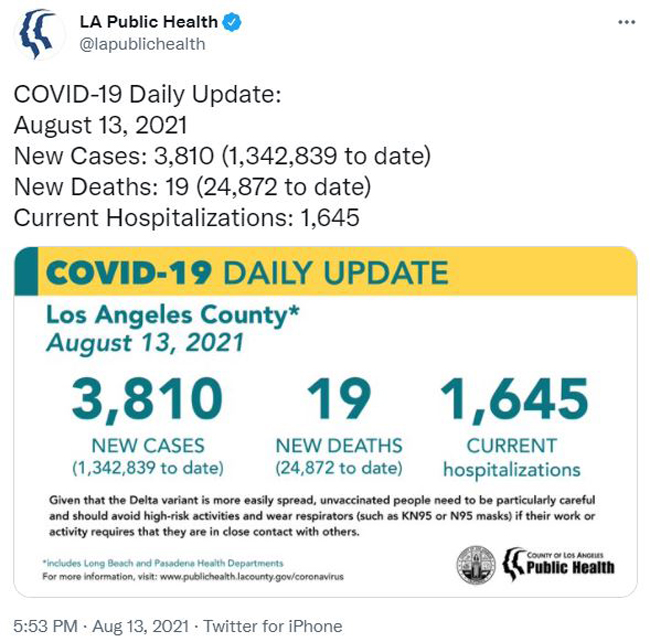Click the Public Health logo in the image
Viewport: 650px width, 642px height.
point(558,564)
